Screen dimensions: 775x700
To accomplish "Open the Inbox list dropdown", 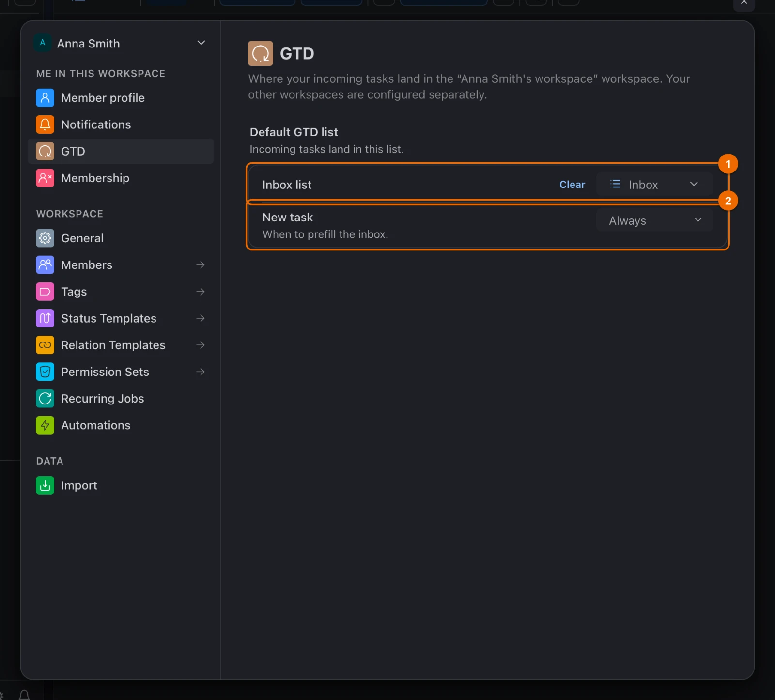I will [x=654, y=184].
